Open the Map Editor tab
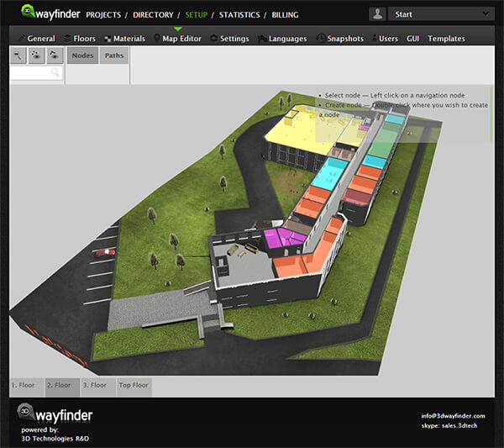The width and height of the screenshot is (504, 448). pos(182,39)
